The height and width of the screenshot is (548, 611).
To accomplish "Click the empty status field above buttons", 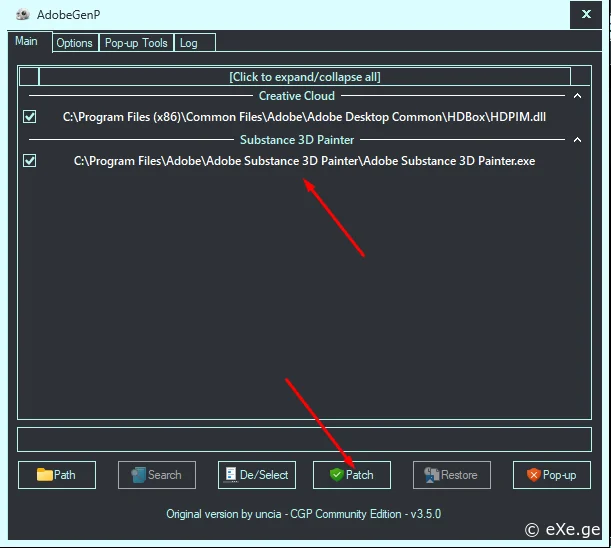I will [304, 439].
